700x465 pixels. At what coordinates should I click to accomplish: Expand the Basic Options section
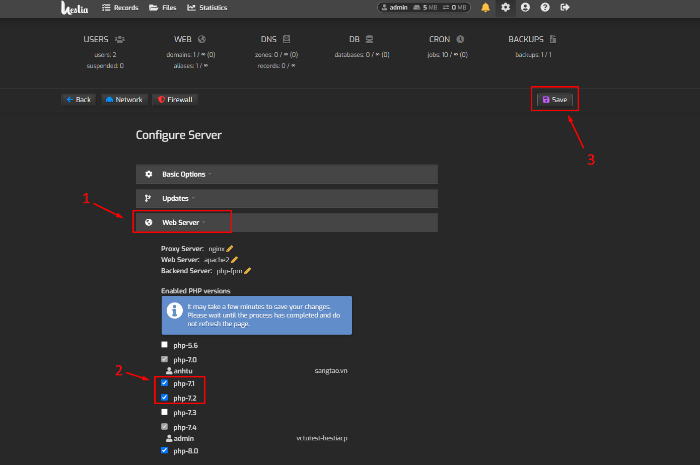coord(287,174)
